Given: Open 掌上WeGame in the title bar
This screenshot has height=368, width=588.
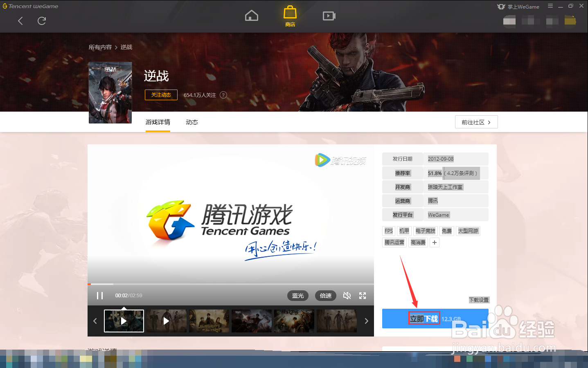Looking at the screenshot, I should pyautogui.click(x=518, y=7).
